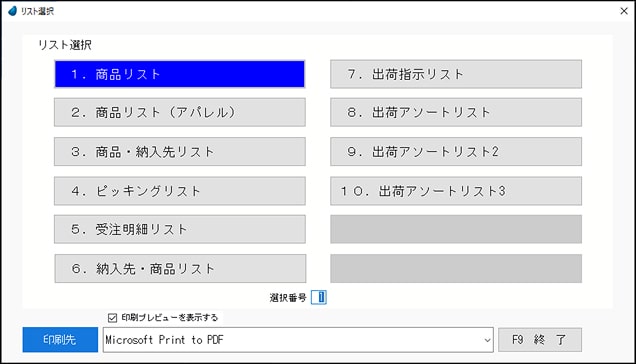636x364 pixels.
Task: Select 7. 出荷指示リスト
Action: 456,74
